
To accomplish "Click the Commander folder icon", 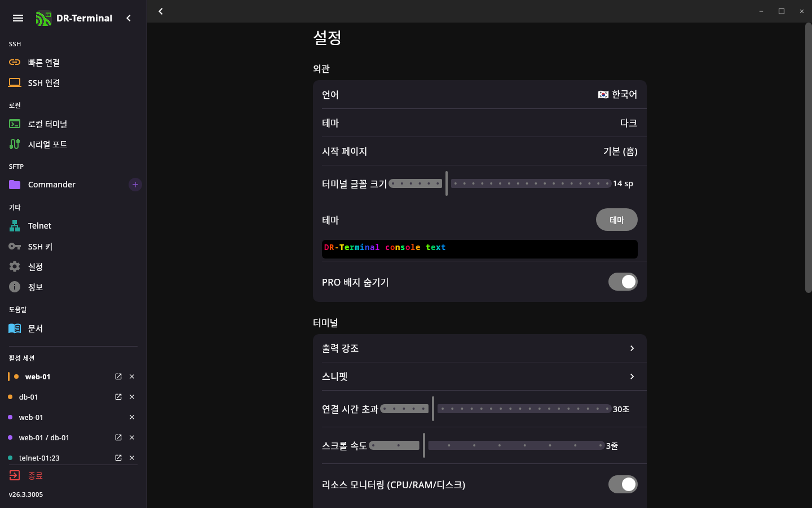I will (15, 185).
